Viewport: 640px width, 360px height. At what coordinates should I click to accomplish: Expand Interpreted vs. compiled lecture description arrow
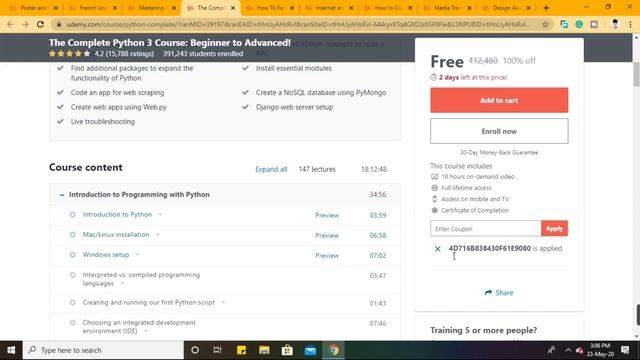(122, 283)
